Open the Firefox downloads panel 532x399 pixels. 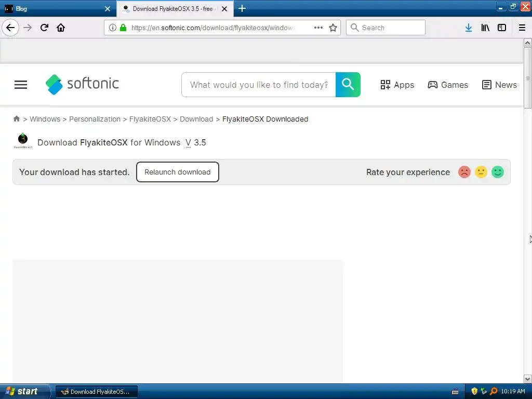[469, 28]
